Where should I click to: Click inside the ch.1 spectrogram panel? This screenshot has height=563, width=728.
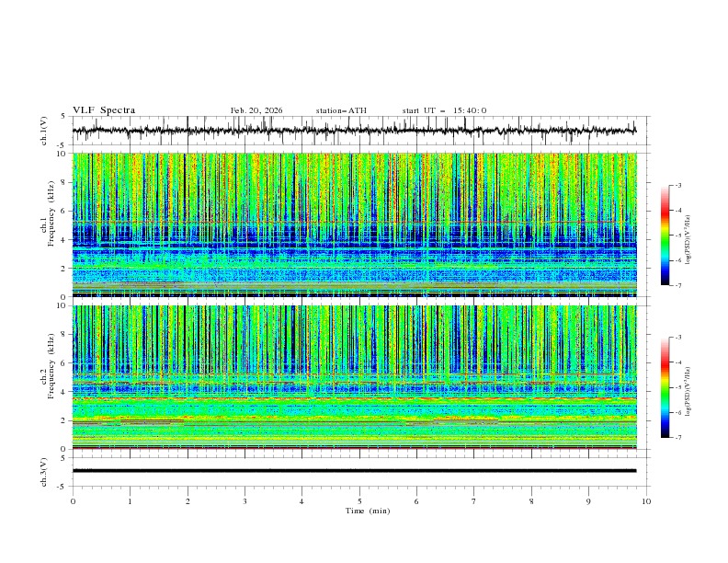click(358, 224)
